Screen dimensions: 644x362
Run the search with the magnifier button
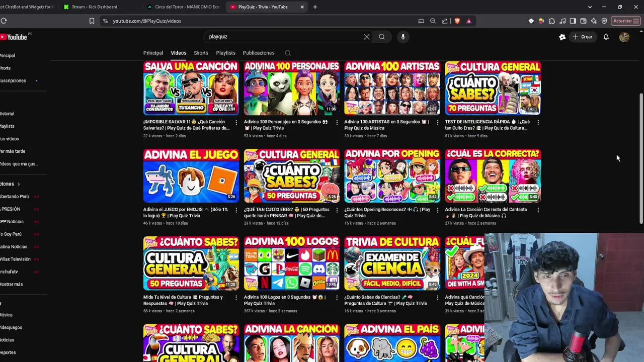tap(382, 37)
